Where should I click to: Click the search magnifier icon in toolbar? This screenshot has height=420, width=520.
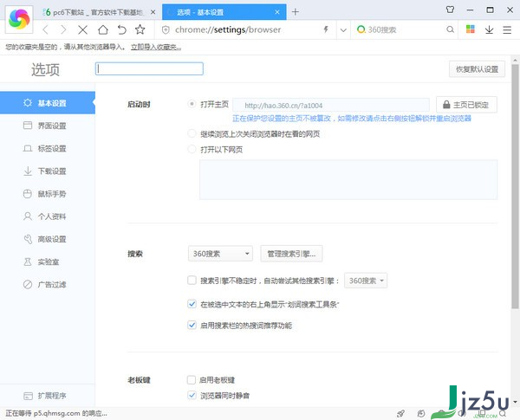point(450,29)
